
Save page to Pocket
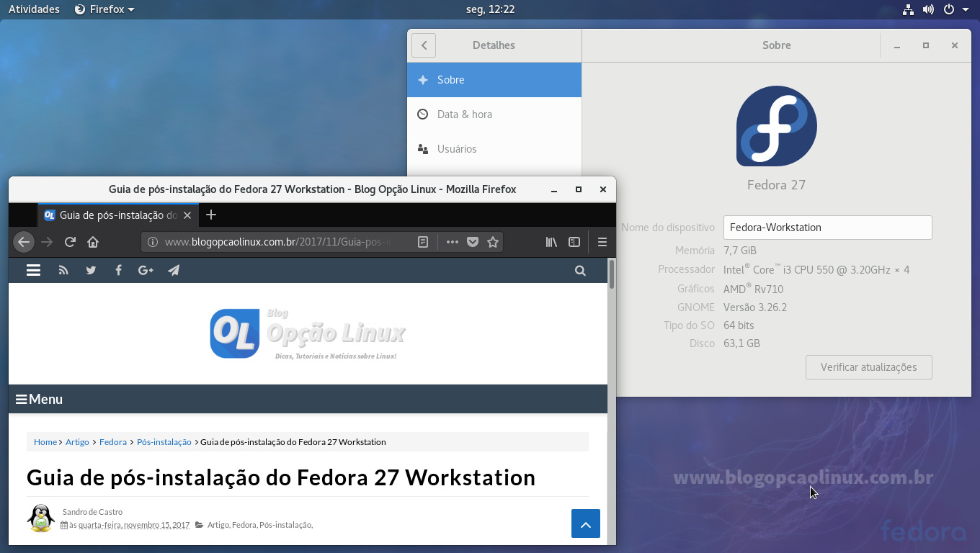tap(473, 242)
